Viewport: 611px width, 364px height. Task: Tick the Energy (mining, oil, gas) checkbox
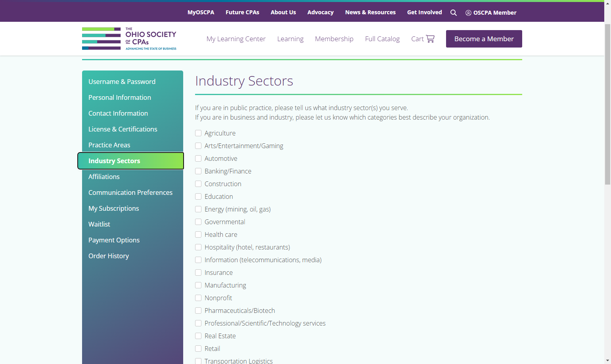click(198, 209)
